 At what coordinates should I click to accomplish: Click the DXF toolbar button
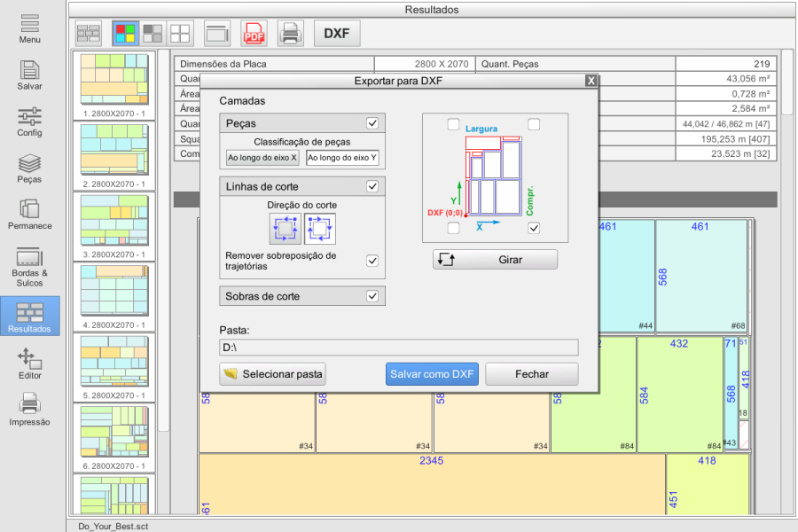(x=337, y=34)
